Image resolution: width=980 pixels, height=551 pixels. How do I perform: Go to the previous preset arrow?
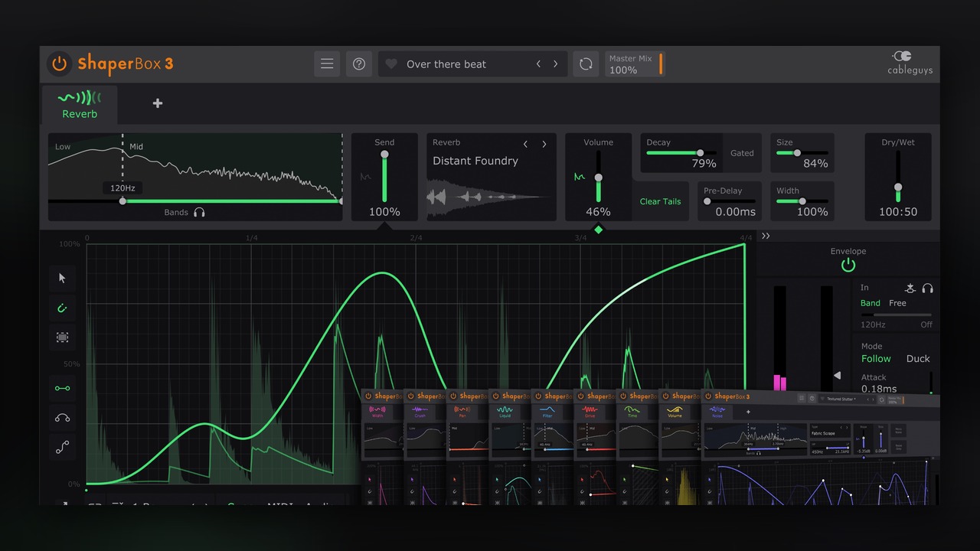tap(538, 64)
